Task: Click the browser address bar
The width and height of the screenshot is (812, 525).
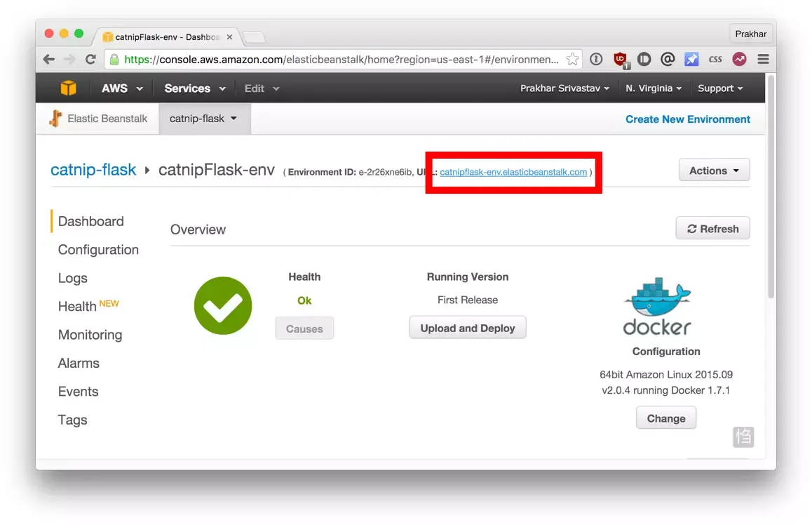Action: tap(341, 59)
